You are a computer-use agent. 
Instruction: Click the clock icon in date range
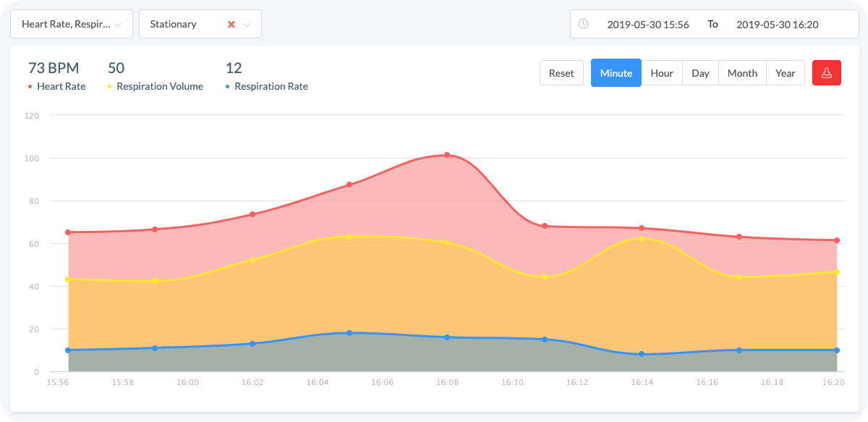[584, 24]
